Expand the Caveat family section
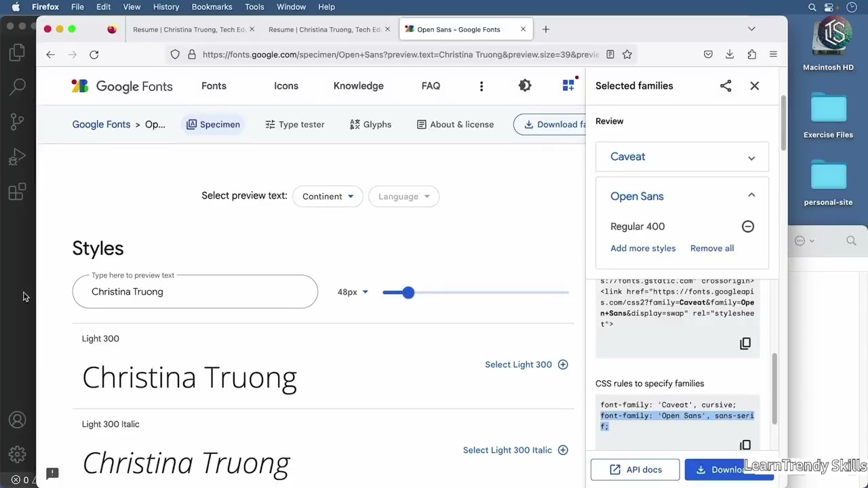Image resolution: width=868 pixels, height=488 pixels. 682,157
